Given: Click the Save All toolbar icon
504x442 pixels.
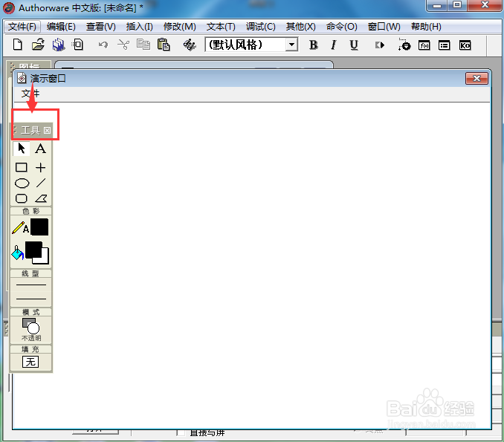Looking at the screenshot, I should coord(59,45).
